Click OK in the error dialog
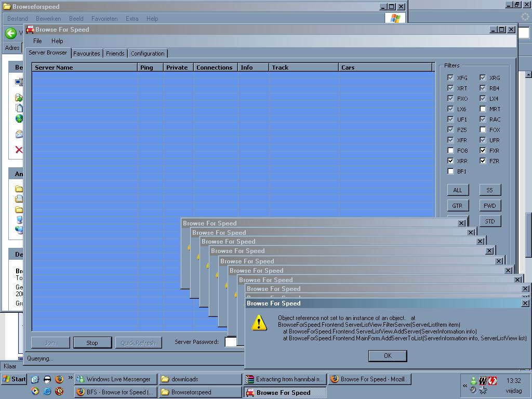This screenshot has width=532, height=399. click(x=388, y=355)
